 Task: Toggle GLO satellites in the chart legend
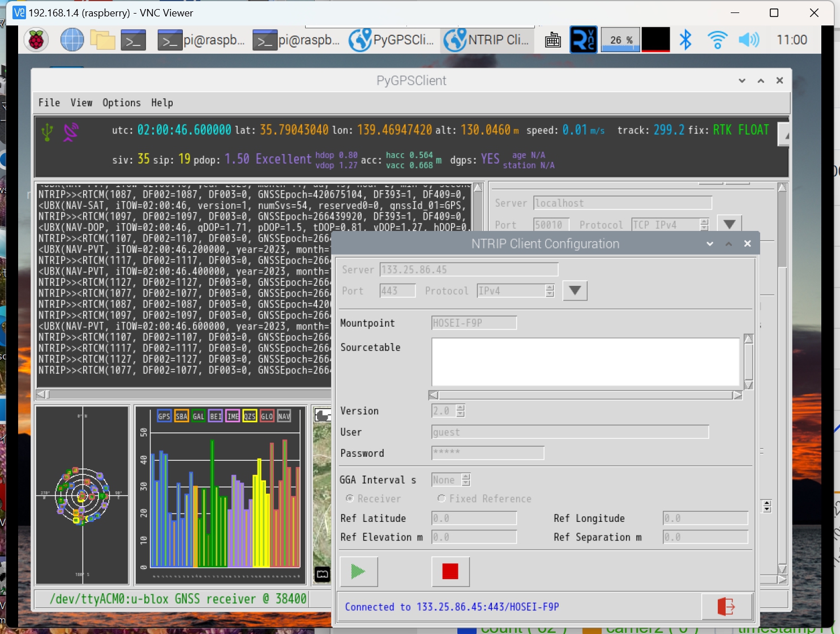tap(267, 415)
